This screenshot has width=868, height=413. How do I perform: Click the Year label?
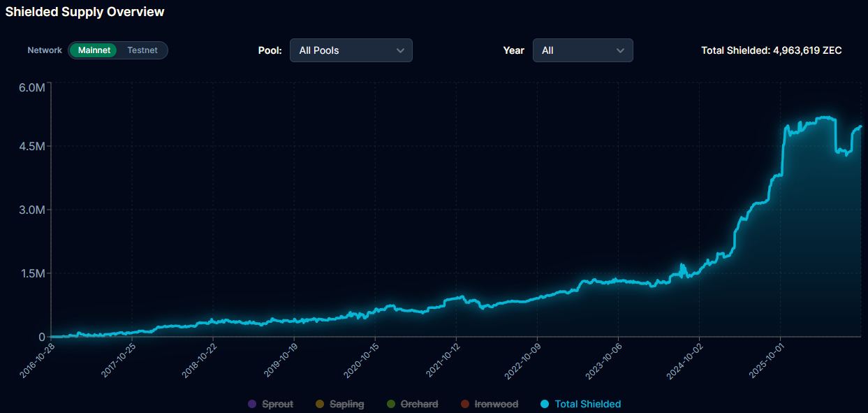coord(513,50)
